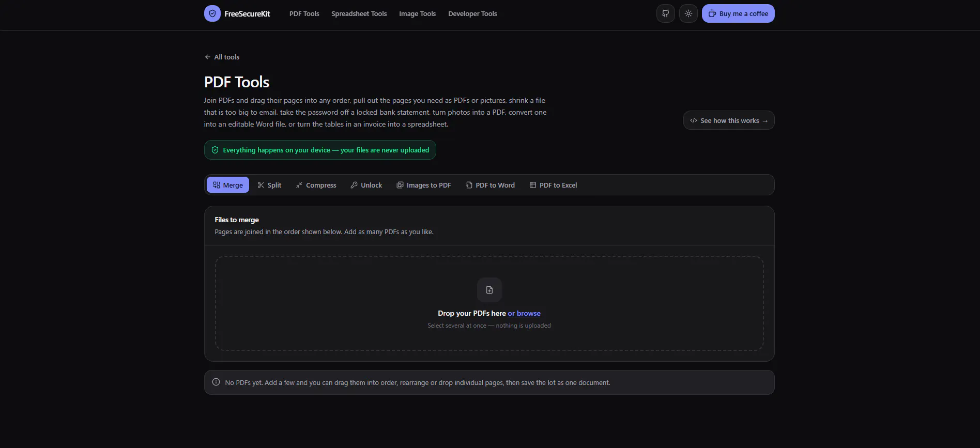Screen dimensions: 980x448
Task: Select the Merge tab
Action: click(228, 185)
